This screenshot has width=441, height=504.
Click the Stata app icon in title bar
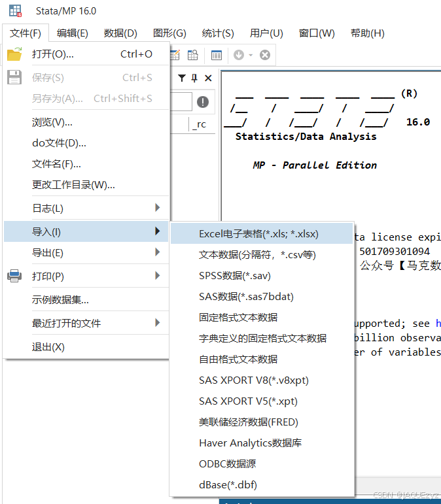[x=15, y=11]
